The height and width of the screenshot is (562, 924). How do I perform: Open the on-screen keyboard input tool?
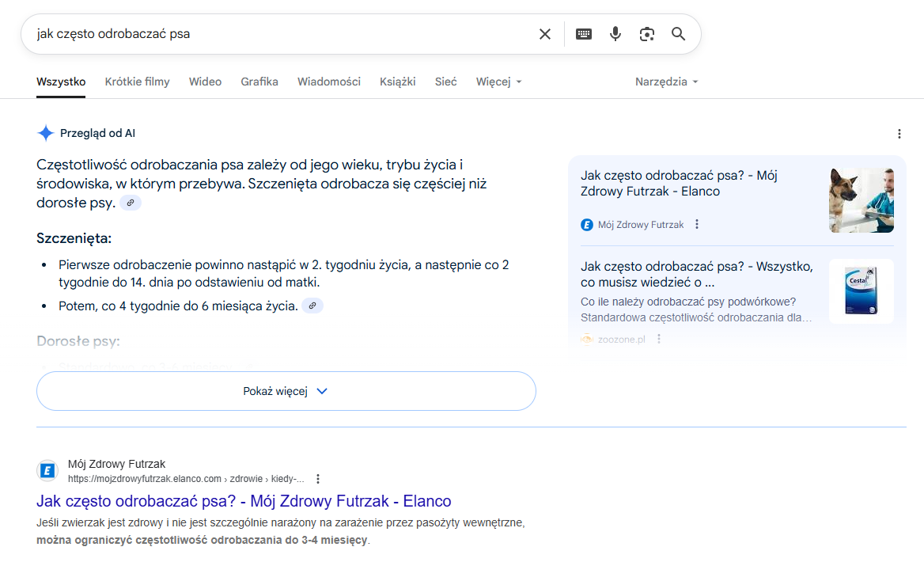(584, 34)
